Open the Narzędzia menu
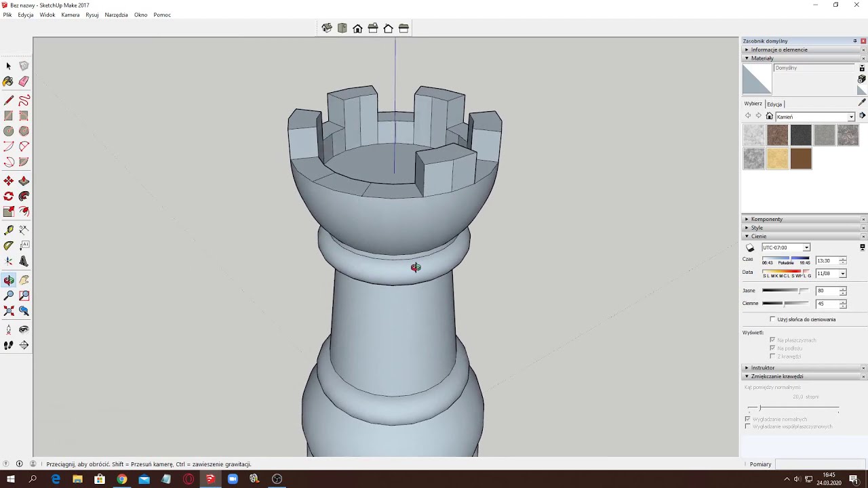The width and height of the screenshot is (868, 488). [x=116, y=15]
